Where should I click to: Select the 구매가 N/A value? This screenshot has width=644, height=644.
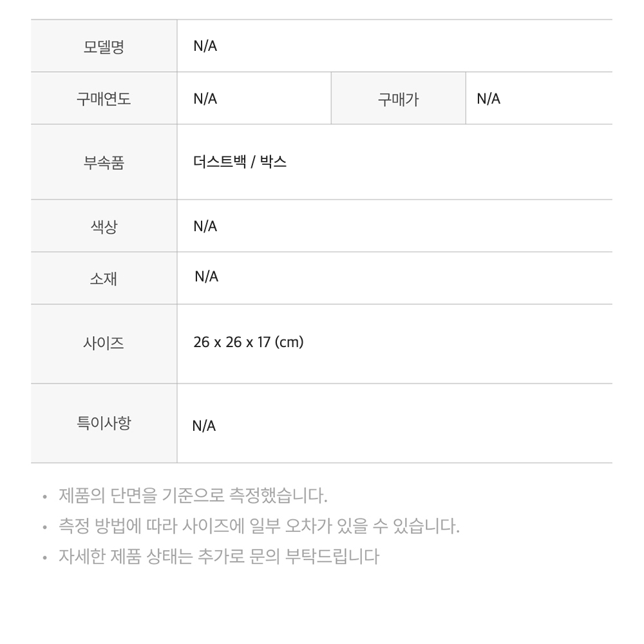(488, 99)
